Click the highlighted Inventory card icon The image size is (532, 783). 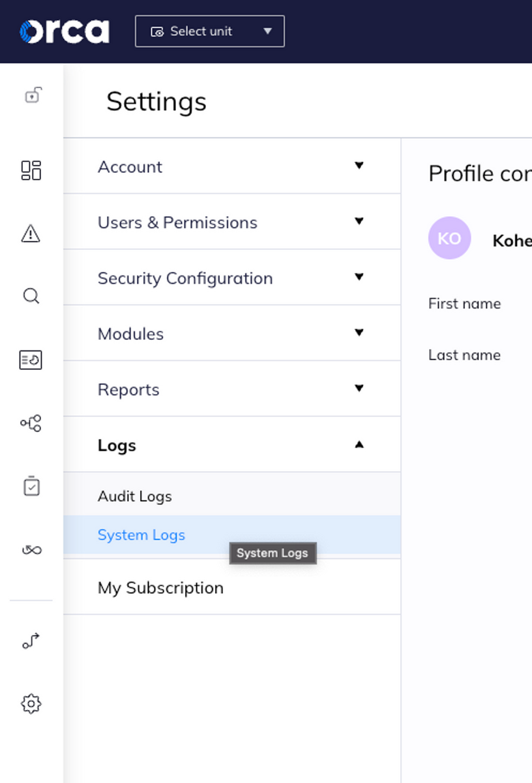pos(31,360)
